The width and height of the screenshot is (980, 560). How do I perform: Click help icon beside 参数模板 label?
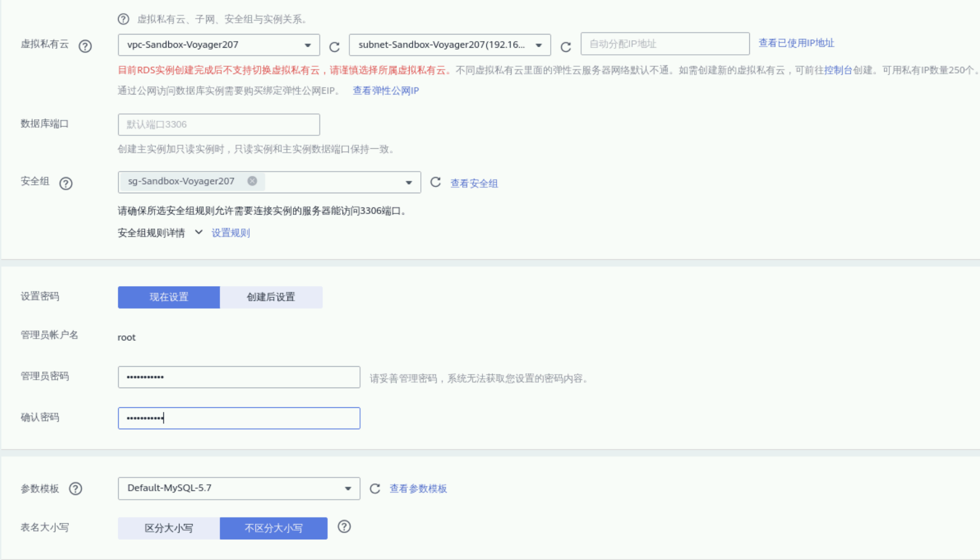[76, 488]
